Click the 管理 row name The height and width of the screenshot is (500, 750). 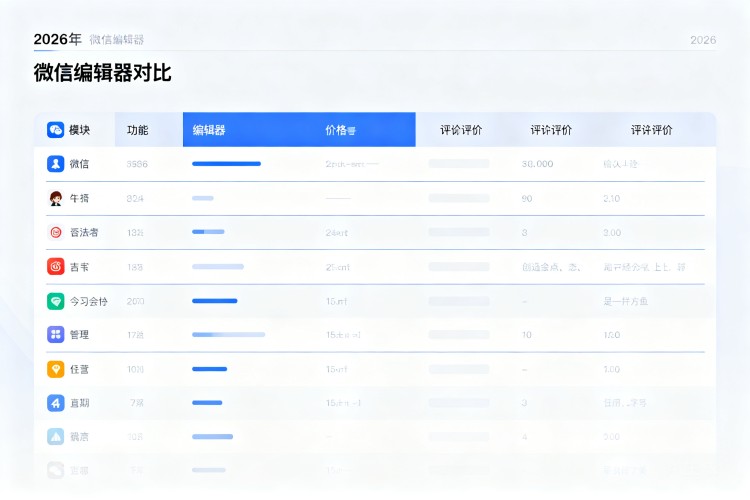coord(79,335)
